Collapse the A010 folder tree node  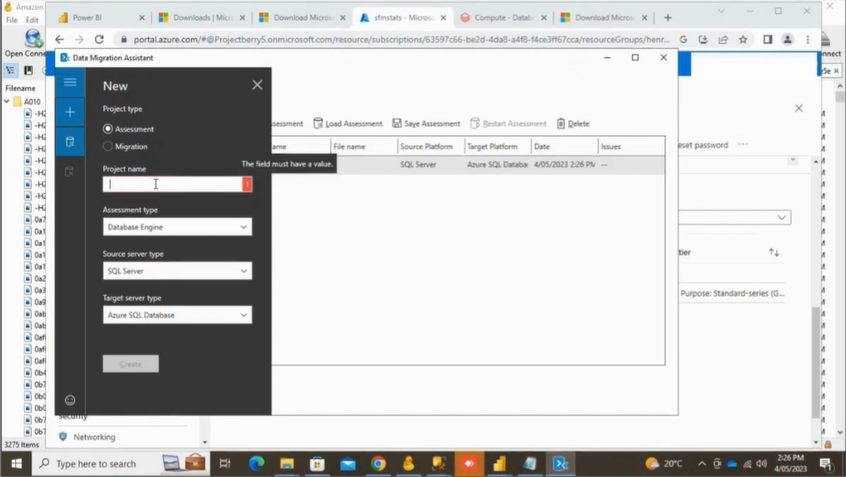click(x=6, y=101)
